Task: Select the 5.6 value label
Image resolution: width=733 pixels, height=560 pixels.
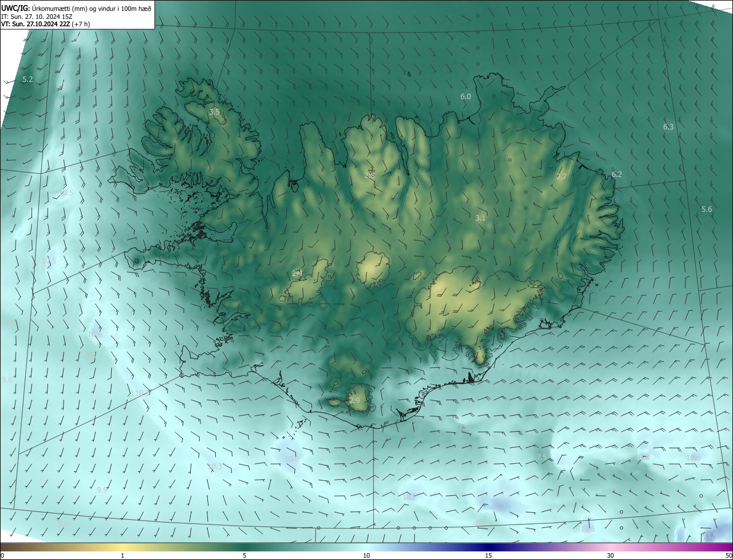Action: point(707,209)
